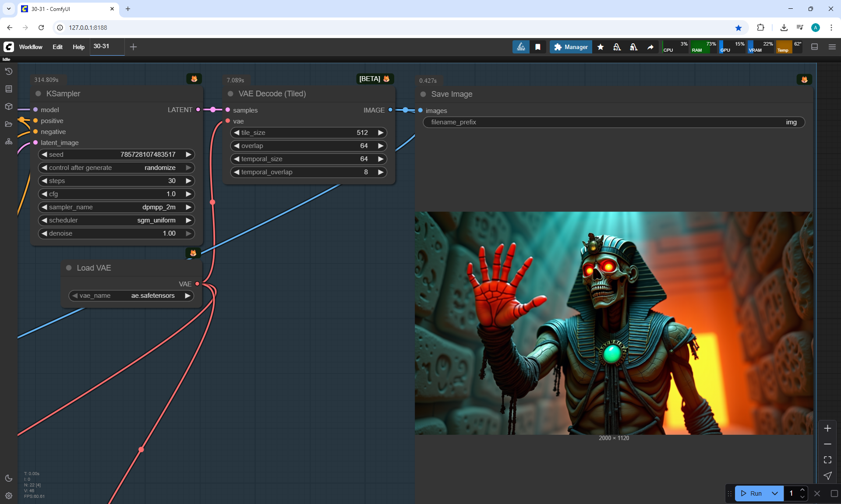Toggle the bottom panel icon in toolbar
Image resolution: width=841 pixels, height=504 pixels.
[x=814, y=47]
